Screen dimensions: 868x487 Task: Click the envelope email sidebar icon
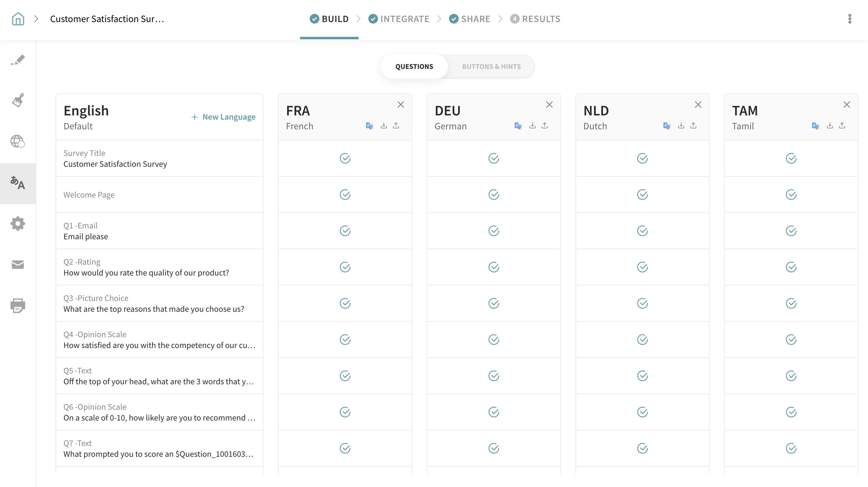pyautogui.click(x=18, y=265)
